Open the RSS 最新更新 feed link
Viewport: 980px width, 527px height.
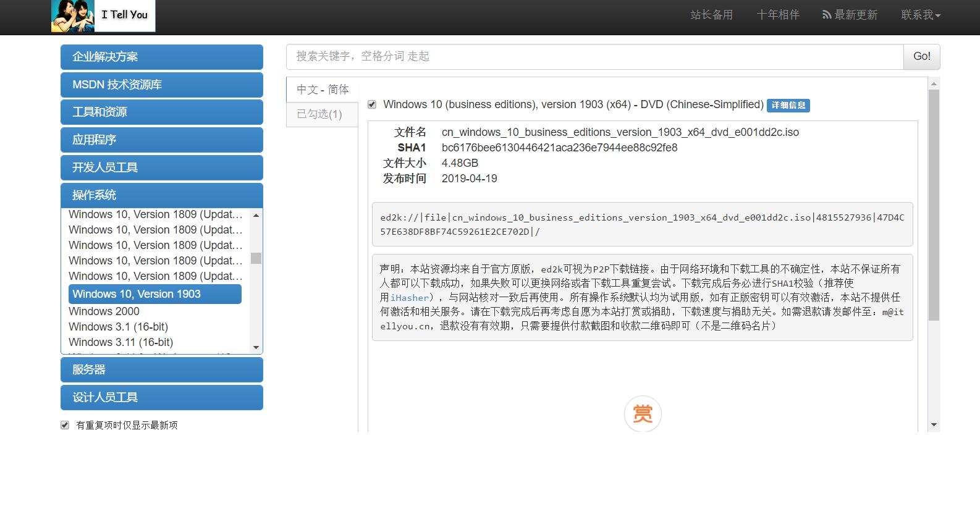pyautogui.click(x=850, y=15)
